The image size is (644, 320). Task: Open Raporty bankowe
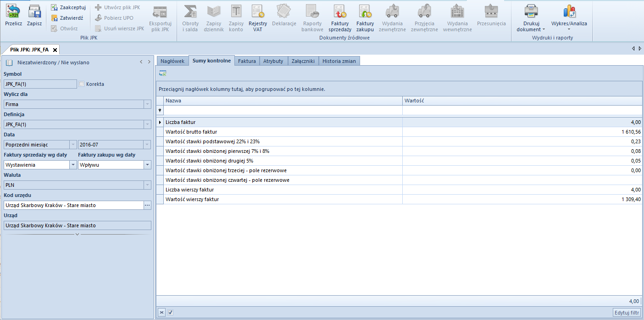312,18
